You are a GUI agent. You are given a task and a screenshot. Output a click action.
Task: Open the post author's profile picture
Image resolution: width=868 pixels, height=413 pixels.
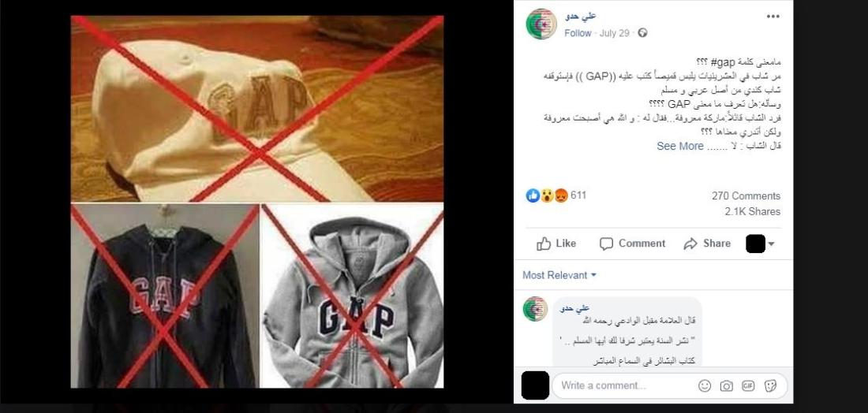(541, 24)
